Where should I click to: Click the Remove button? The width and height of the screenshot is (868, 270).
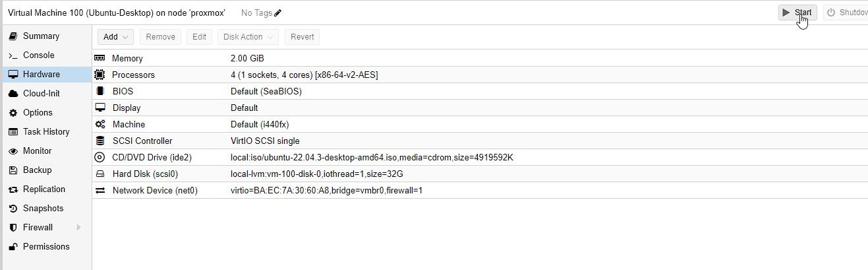tap(160, 37)
